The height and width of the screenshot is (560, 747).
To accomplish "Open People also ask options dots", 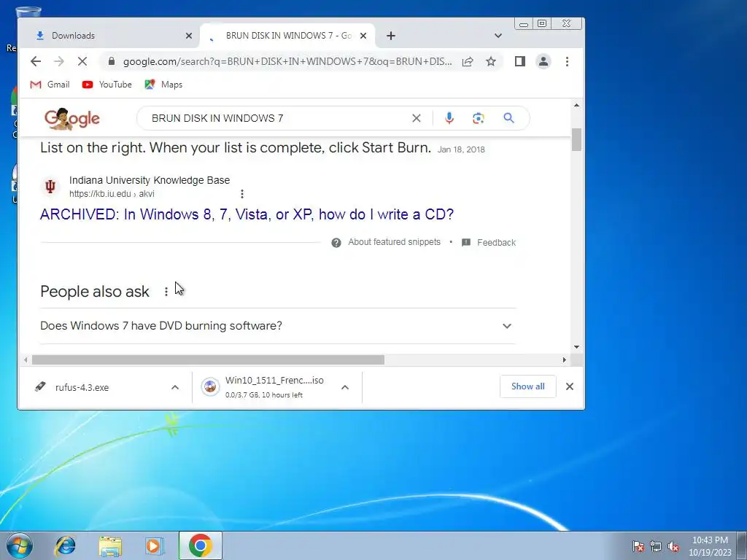I will tap(166, 292).
